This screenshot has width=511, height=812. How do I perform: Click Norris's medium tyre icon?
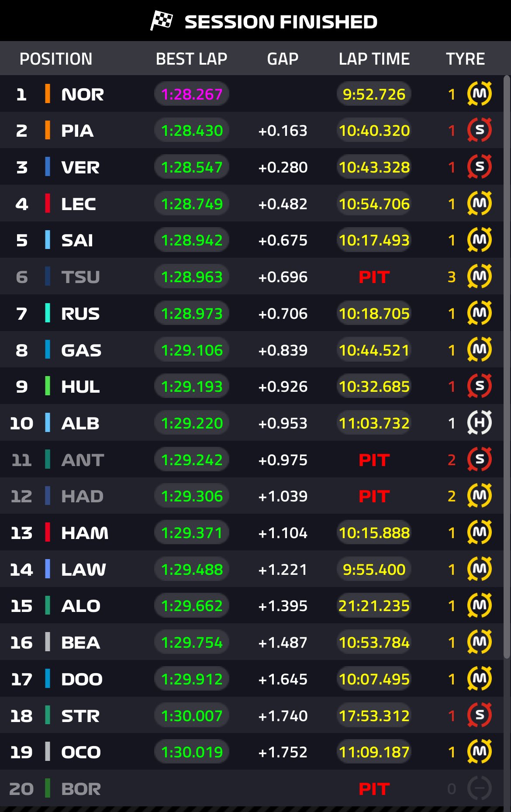coord(479,93)
